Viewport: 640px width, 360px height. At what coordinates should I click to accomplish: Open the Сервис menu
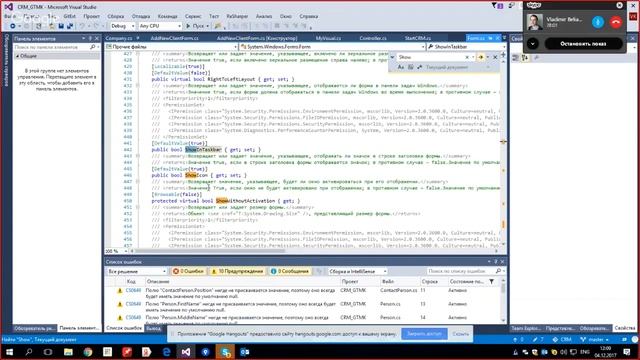[x=193, y=16]
